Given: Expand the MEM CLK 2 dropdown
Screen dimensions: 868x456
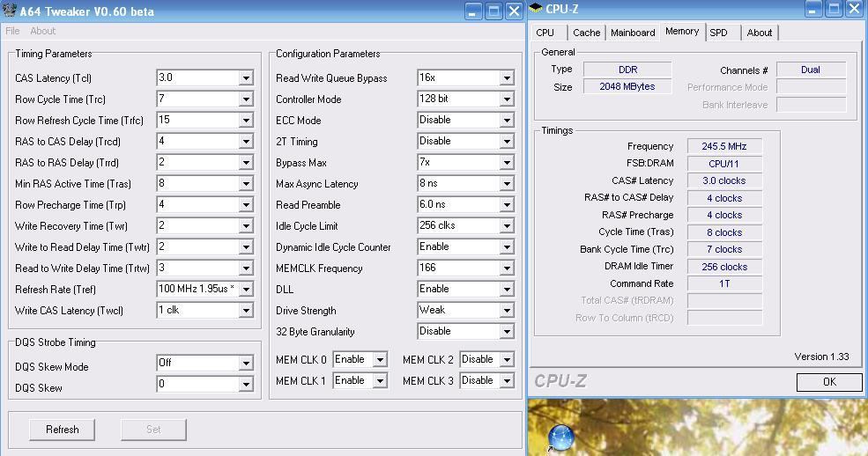Looking at the screenshot, I should 507,360.
